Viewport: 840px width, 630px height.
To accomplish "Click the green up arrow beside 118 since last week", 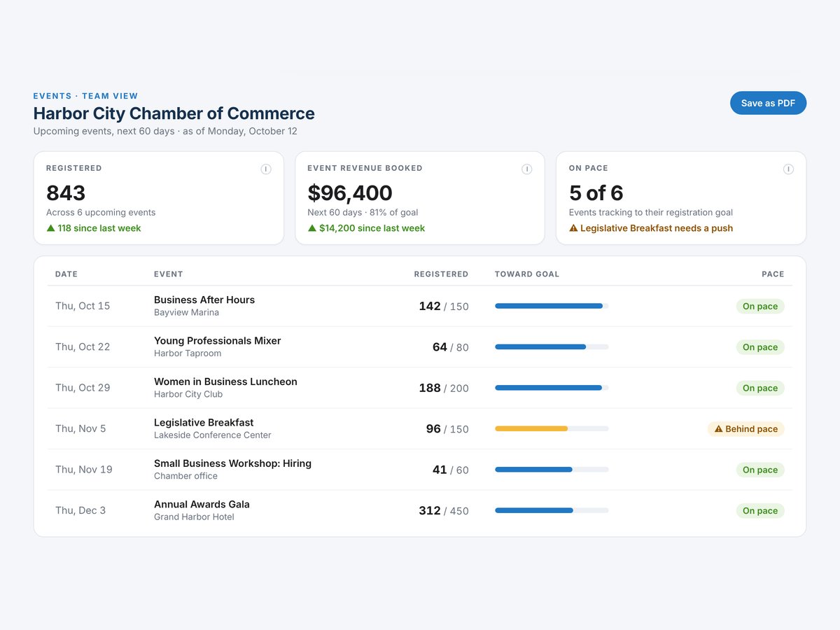I will click(x=50, y=228).
